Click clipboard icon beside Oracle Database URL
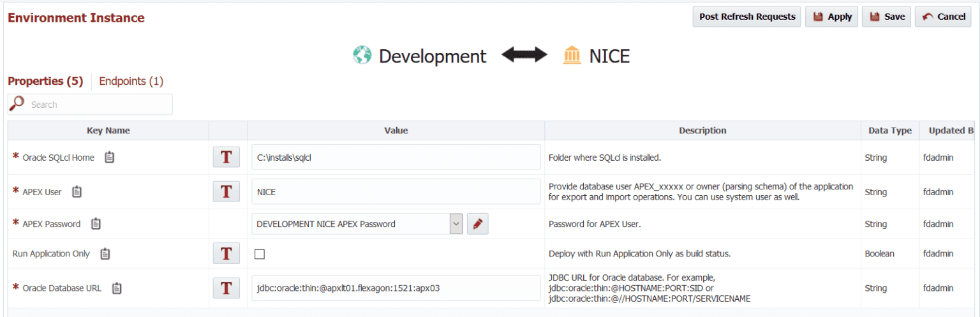 pos(117,288)
